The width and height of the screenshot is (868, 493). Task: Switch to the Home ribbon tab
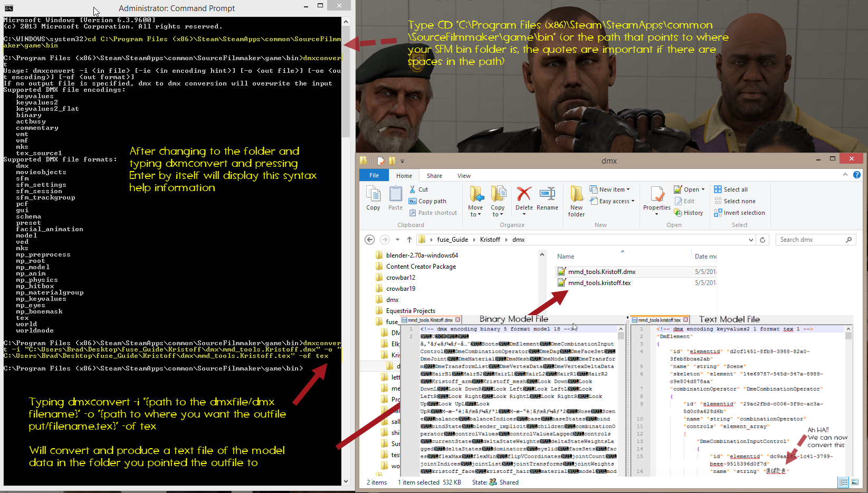[404, 176]
